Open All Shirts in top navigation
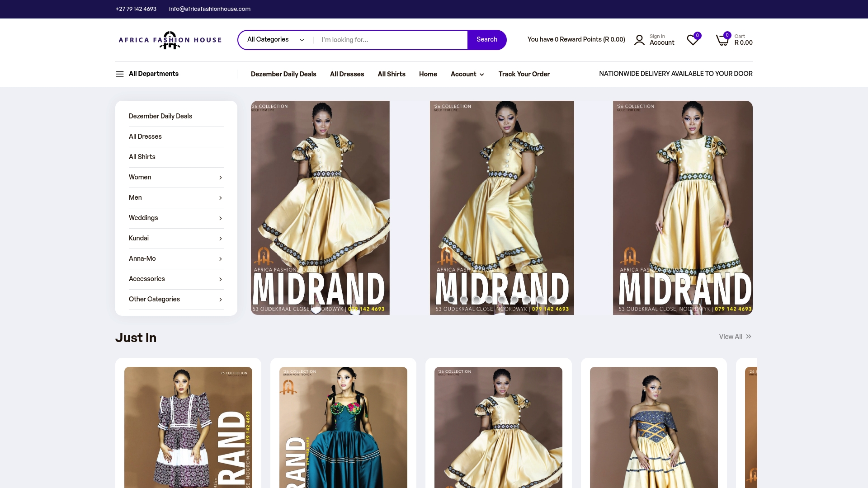Image resolution: width=868 pixels, height=488 pixels. coord(392,74)
